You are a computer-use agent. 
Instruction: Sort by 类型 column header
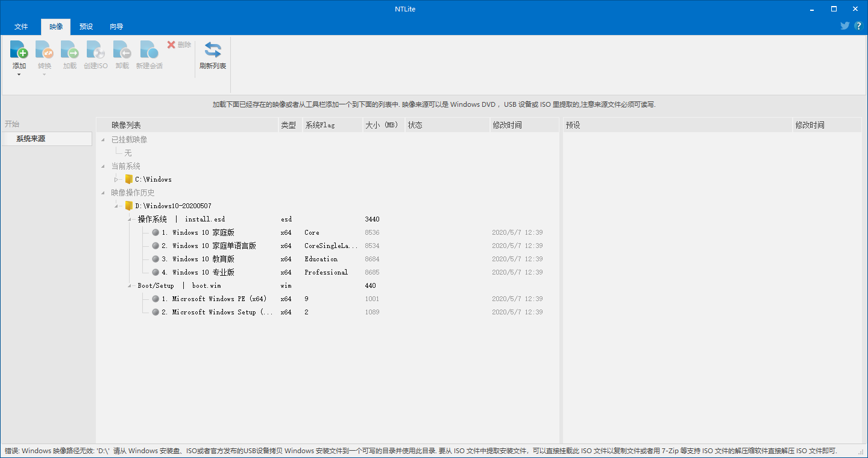(x=290, y=125)
